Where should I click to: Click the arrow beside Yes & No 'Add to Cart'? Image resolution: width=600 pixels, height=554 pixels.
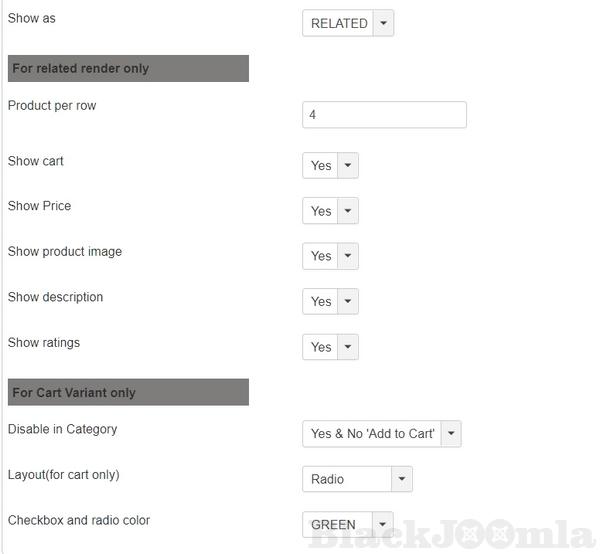click(451, 433)
